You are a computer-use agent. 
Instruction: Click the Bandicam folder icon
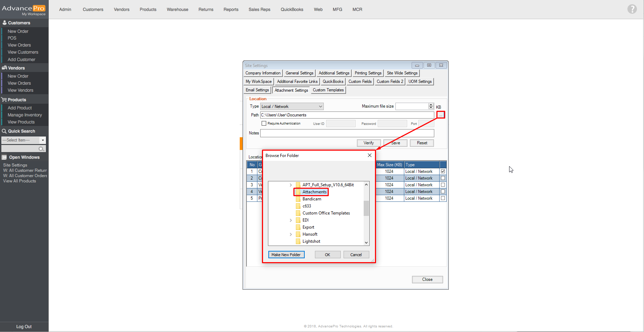tap(298, 199)
